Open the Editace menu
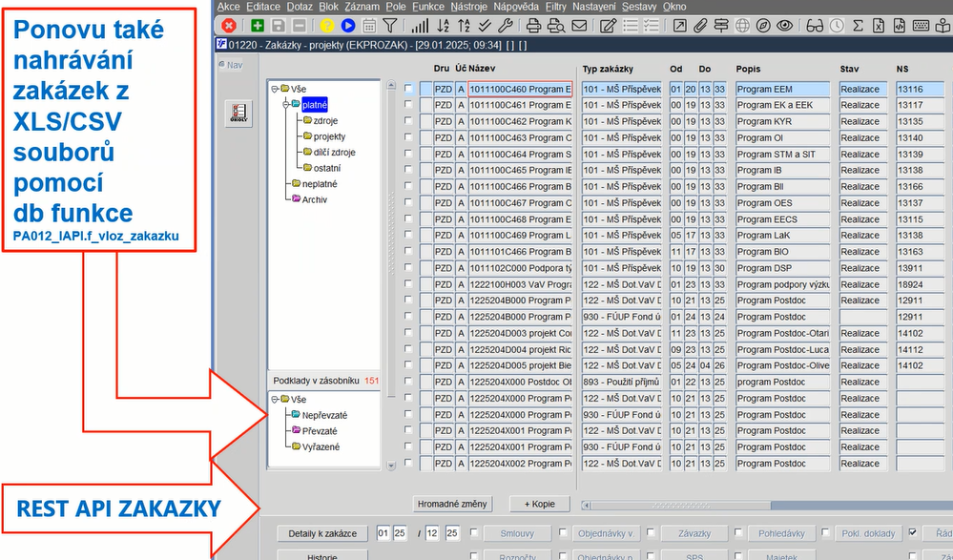Image resolution: width=953 pixels, height=560 pixels. 263,7
